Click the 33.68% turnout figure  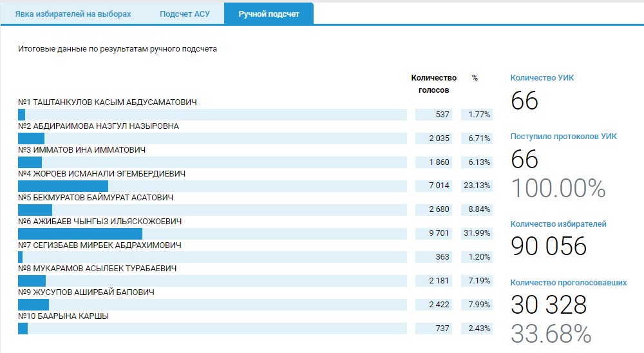[x=551, y=333]
